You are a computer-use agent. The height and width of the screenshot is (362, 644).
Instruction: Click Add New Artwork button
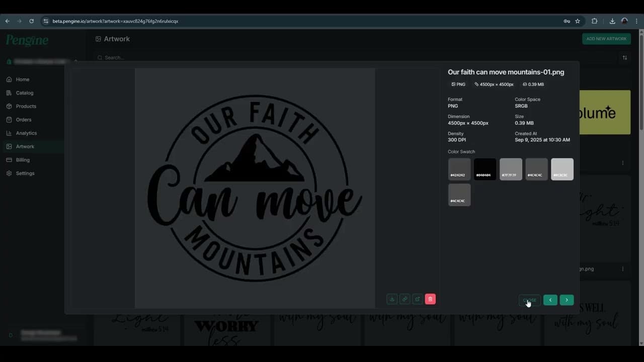pyautogui.click(x=606, y=39)
